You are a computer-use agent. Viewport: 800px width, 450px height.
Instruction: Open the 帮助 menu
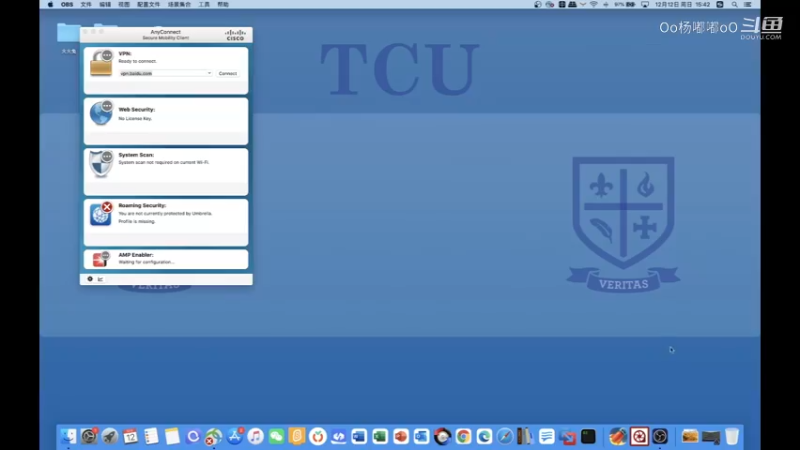click(223, 4)
